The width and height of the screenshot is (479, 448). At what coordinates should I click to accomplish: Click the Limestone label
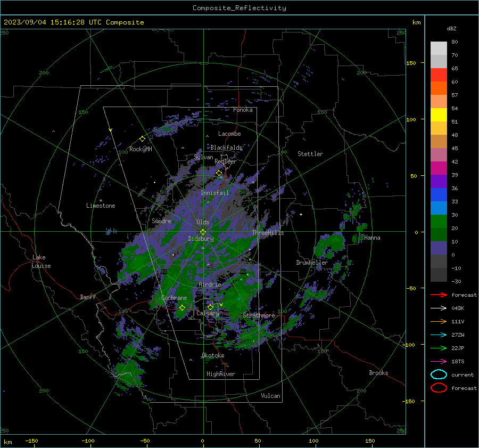[101, 206]
